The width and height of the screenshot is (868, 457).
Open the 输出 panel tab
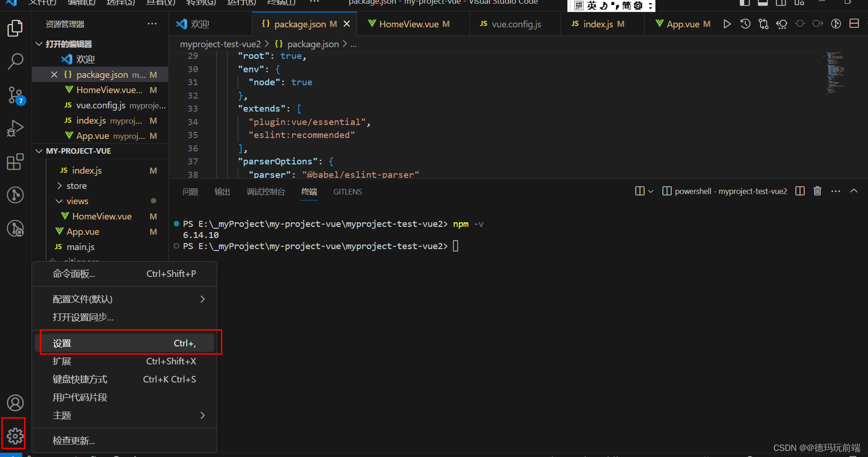pyautogui.click(x=222, y=192)
